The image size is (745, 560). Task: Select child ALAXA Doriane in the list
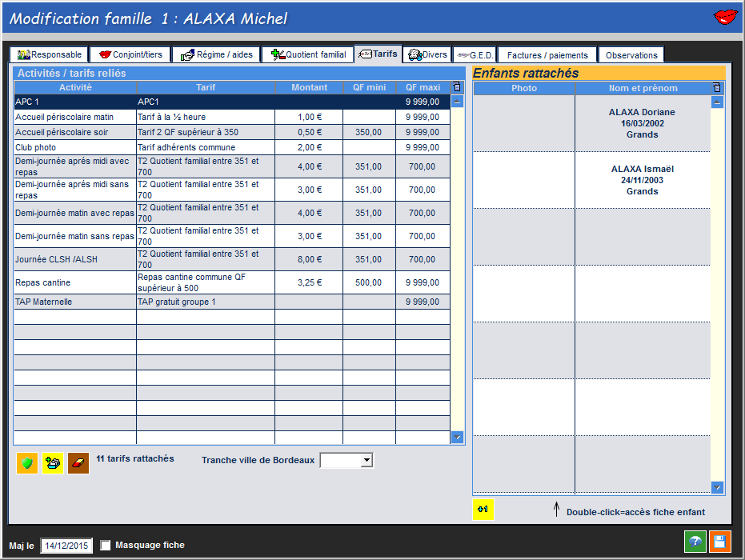point(642,123)
